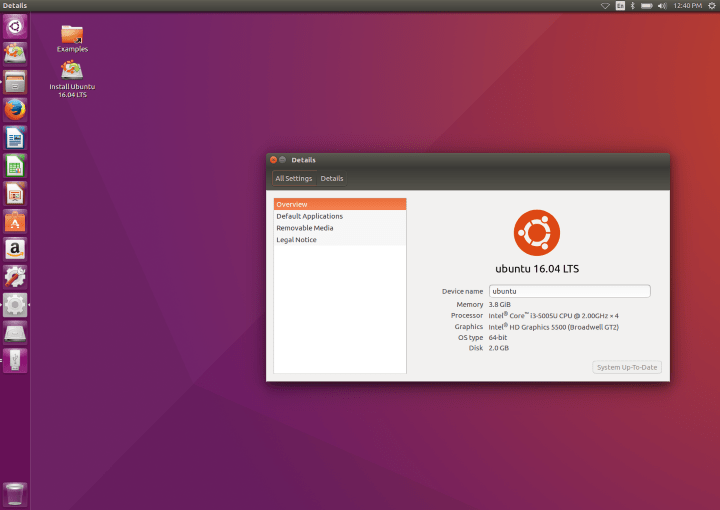Open System Settings wrench-and-gear icon
The height and width of the screenshot is (510, 720).
click(x=15, y=277)
